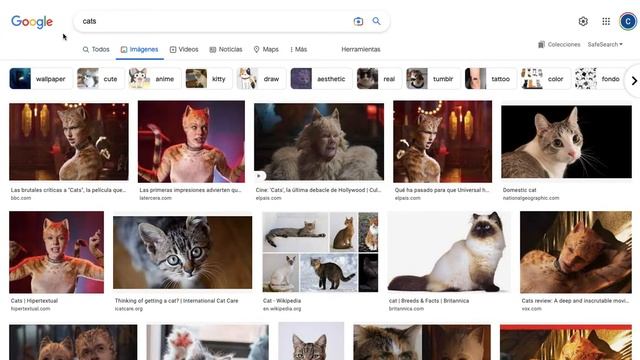The height and width of the screenshot is (360, 640).
Task: Click the Google logo
Action: tap(32, 22)
